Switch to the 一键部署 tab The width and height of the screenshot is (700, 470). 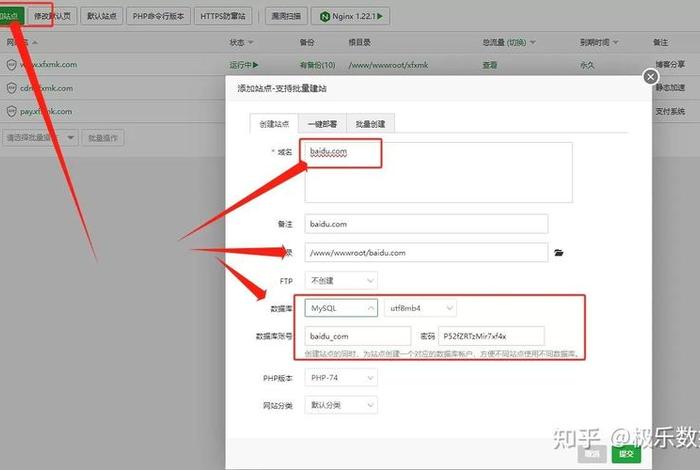pos(322,124)
